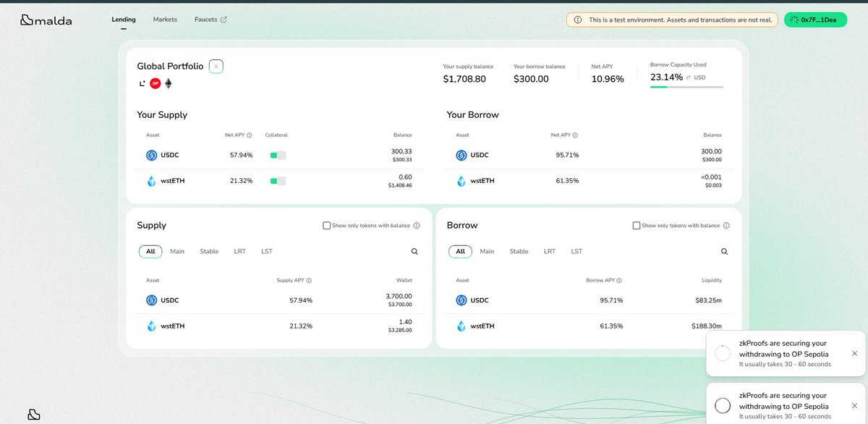Click info icon beside Supply's balance filter checkbox
The image size is (868, 424).
tap(417, 226)
